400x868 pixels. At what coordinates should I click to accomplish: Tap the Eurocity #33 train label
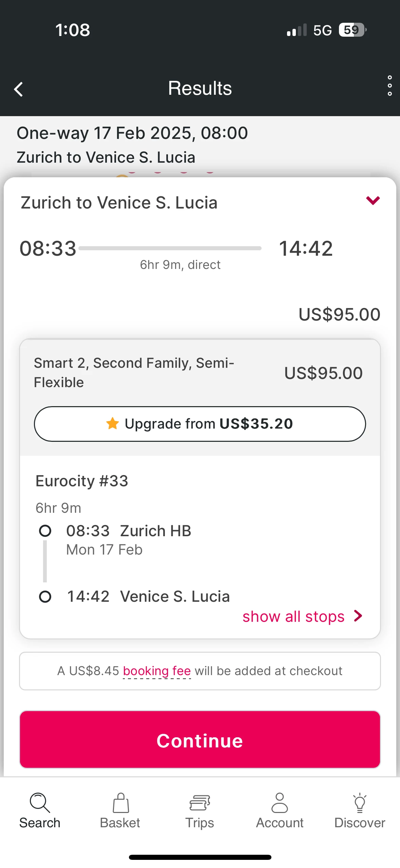click(82, 481)
